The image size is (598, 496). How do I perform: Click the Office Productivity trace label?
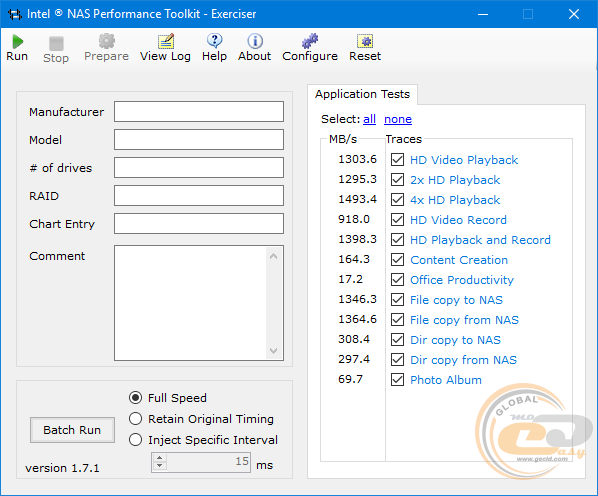point(462,280)
